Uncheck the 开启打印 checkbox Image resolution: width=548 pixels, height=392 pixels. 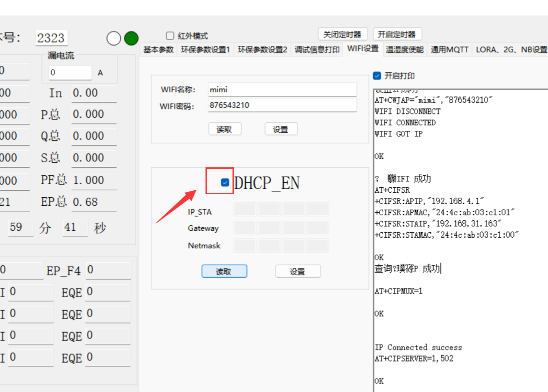(x=377, y=76)
